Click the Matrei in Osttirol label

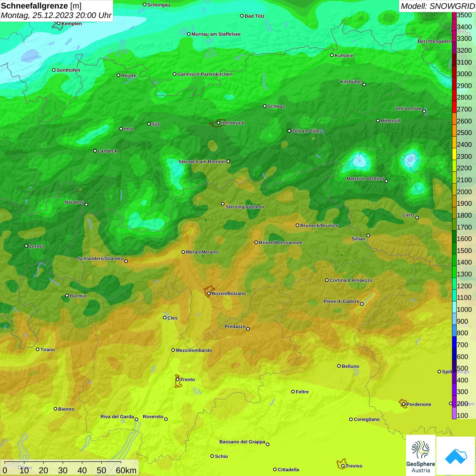click(365, 178)
